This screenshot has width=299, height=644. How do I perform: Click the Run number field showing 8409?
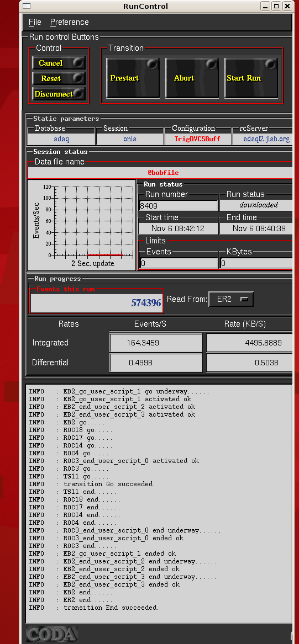pyautogui.click(x=179, y=205)
